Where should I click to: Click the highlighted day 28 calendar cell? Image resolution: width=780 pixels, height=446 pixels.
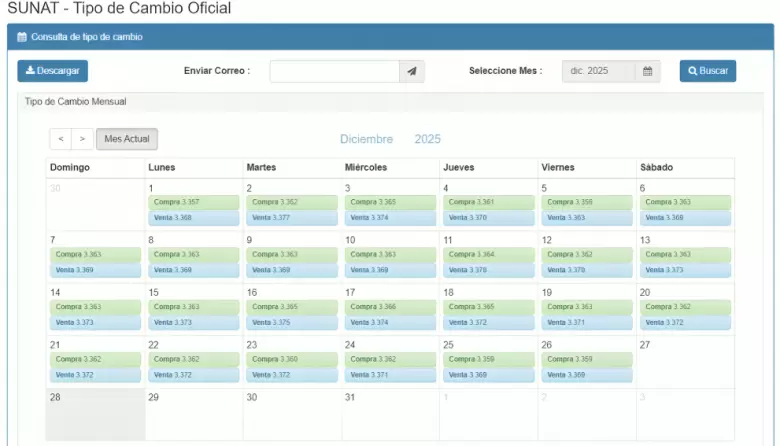point(94,415)
